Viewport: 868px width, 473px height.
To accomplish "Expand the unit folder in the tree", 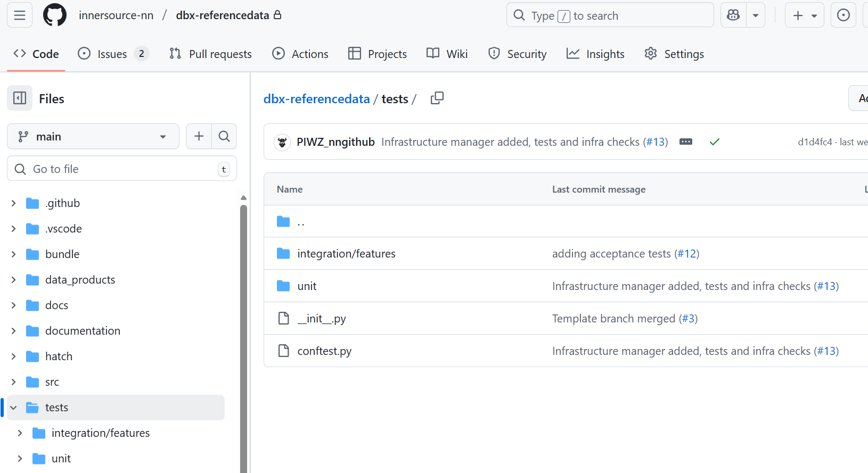I will (x=20, y=459).
